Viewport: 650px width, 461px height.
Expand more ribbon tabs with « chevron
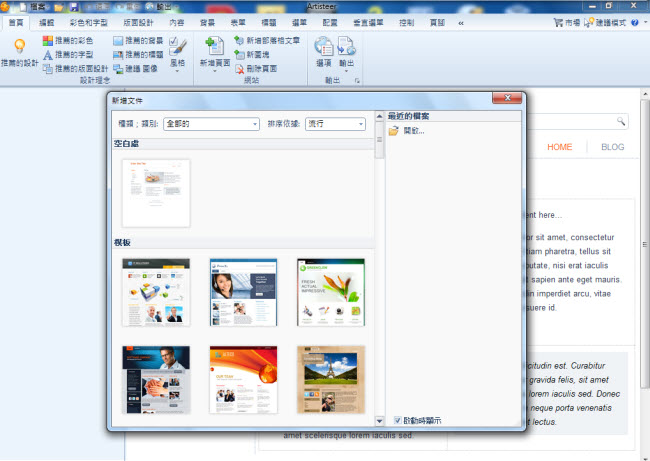pyautogui.click(x=459, y=21)
